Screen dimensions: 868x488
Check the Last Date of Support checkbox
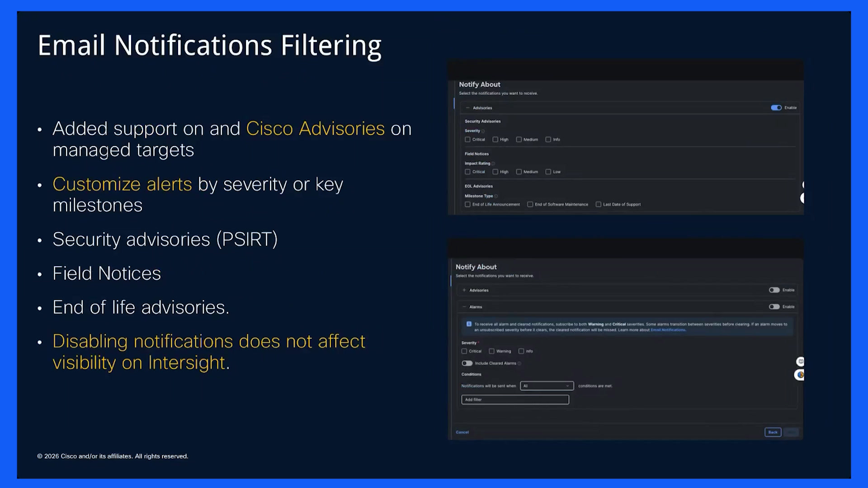[599, 205]
